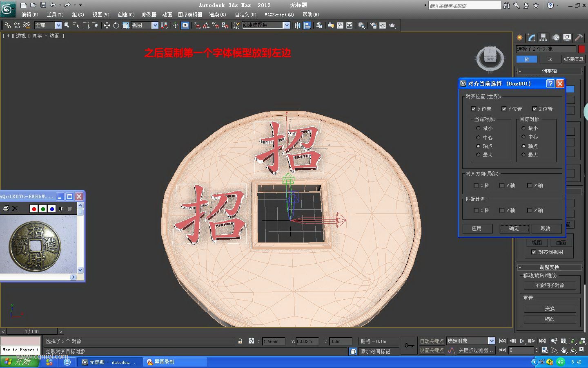Collapse the 调整变换 rollout
The height and width of the screenshot is (368, 588).
(549, 267)
